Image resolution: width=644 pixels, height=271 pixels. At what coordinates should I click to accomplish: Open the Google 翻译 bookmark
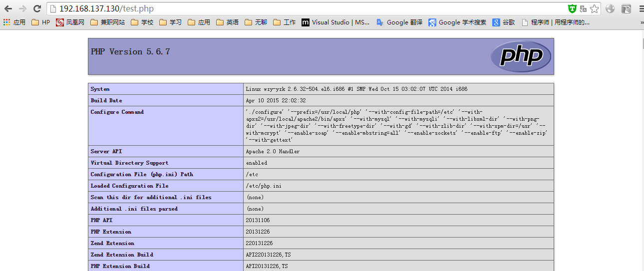[399, 22]
